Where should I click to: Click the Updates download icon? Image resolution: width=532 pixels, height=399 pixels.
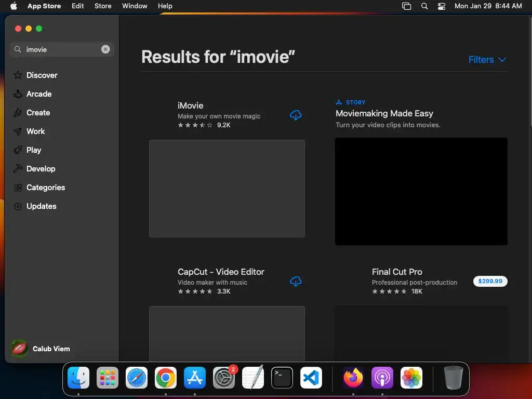point(18,206)
